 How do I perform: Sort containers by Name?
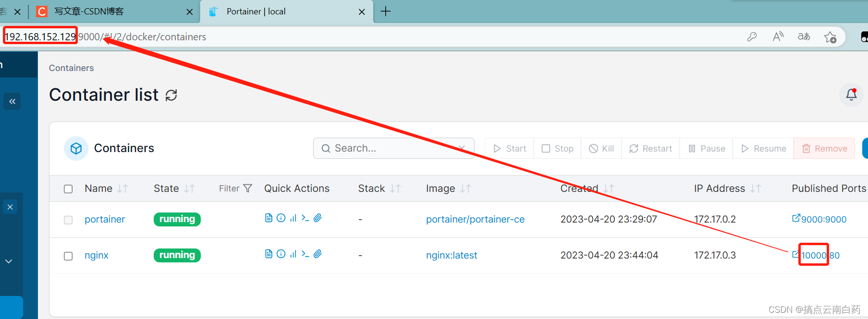pos(106,189)
